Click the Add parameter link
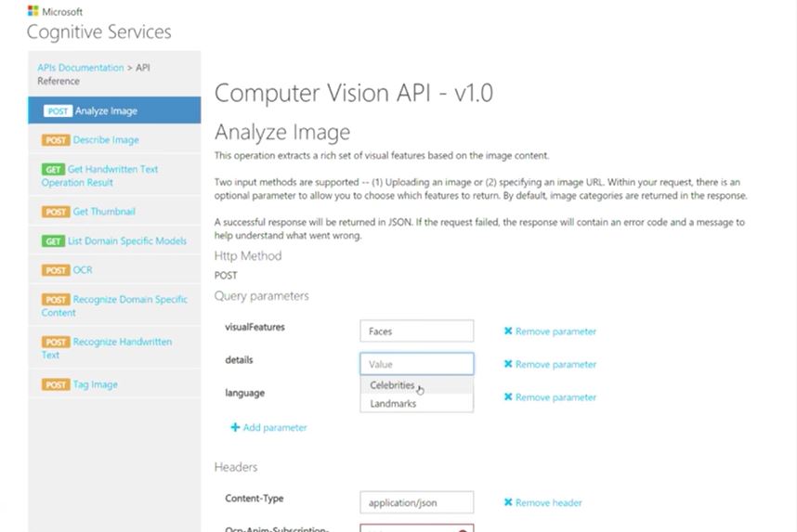The width and height of the screenshot is (797, 532). pos(274,427)
